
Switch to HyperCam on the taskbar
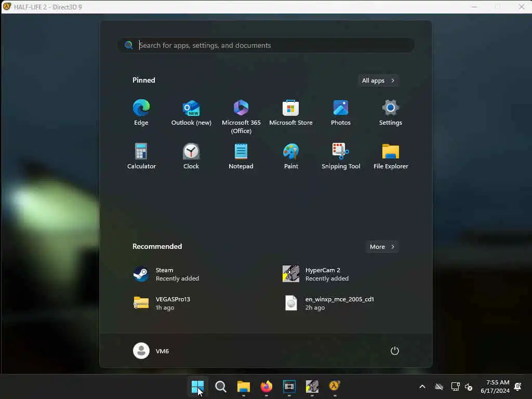(x=312, y=386)
